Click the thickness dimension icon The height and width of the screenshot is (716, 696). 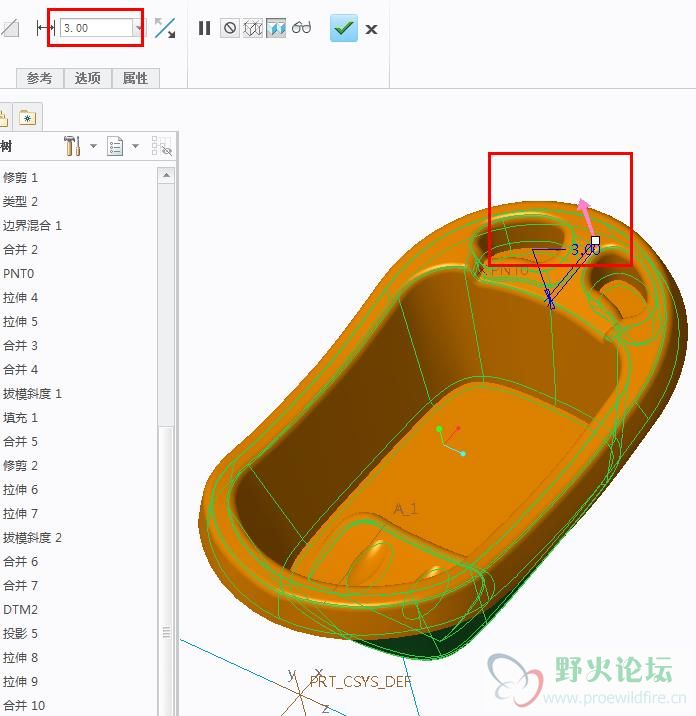click(x=46, y=28)
